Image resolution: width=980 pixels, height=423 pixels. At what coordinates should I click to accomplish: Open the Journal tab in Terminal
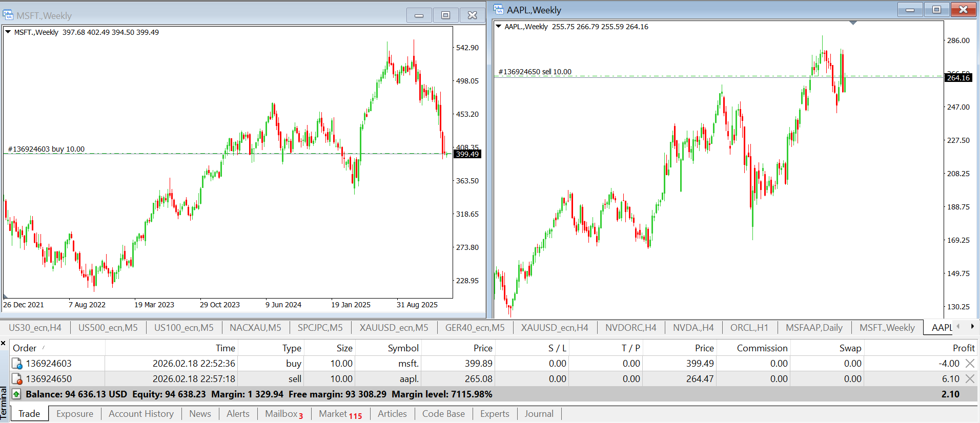(539, 414)
